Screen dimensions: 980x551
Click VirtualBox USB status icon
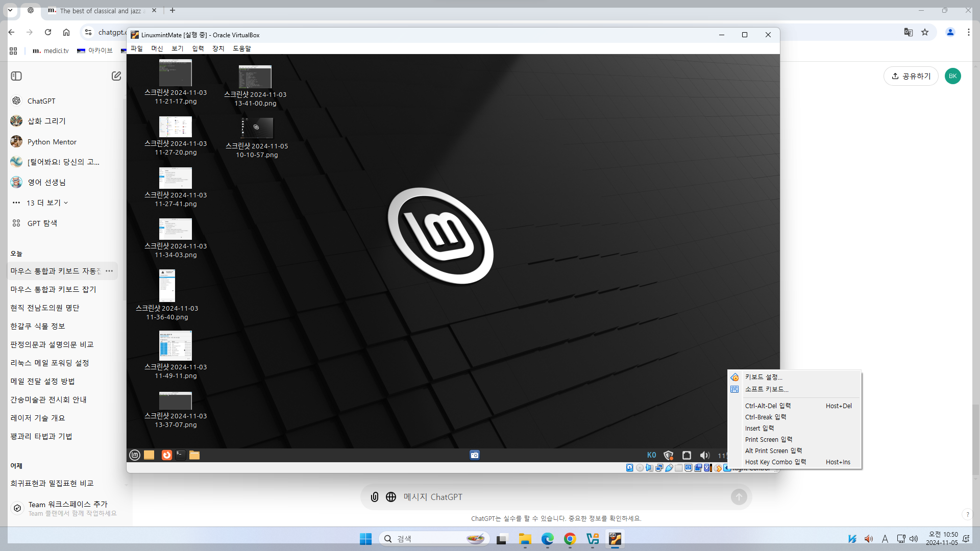click(x=669, y=468)
